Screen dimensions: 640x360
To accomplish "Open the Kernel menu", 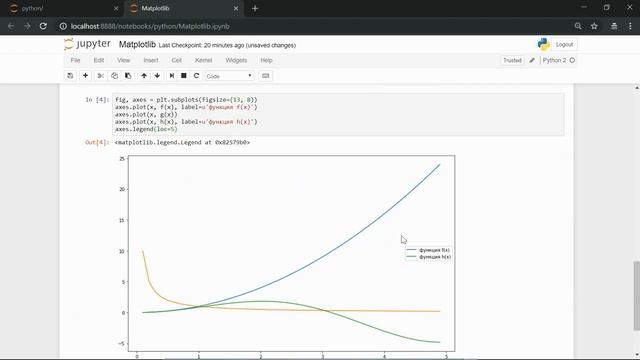I will pyautogui.click(x=203, y=60).
